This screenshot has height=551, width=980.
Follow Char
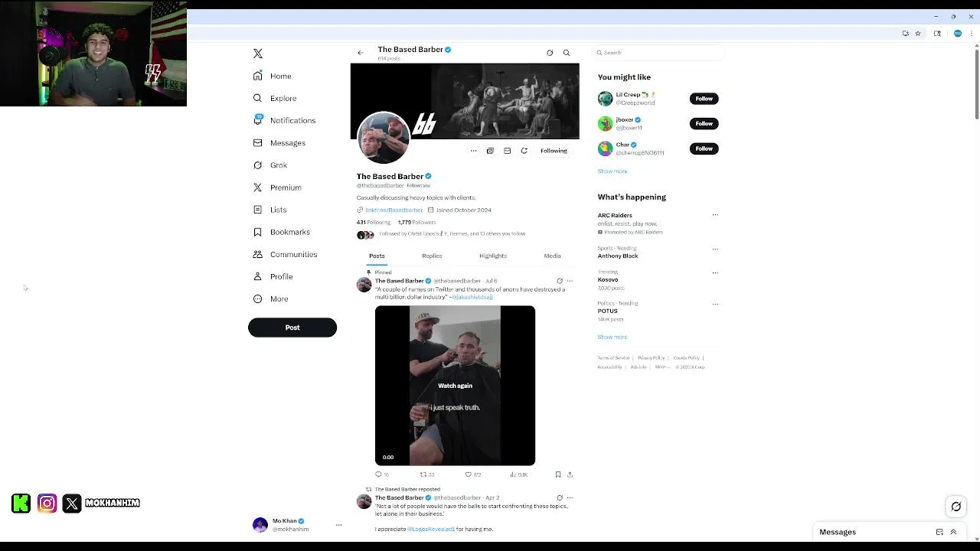(x=704, y=148)
